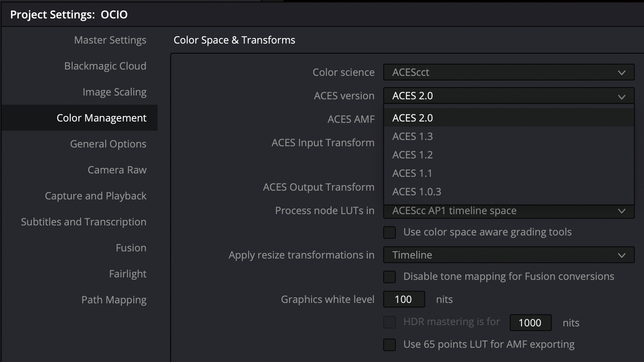Toggle HDR mastering is for checkbox

(390, 322)
